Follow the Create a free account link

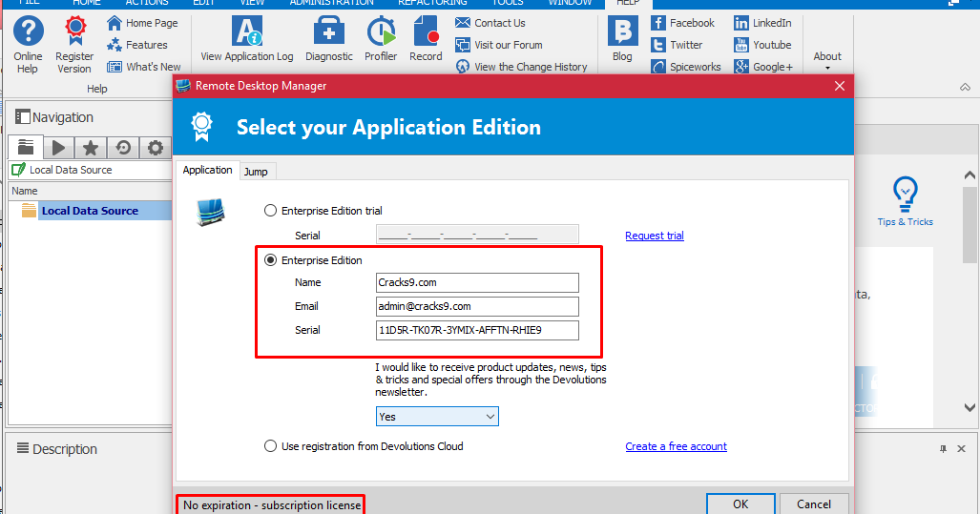click(676, 446)
